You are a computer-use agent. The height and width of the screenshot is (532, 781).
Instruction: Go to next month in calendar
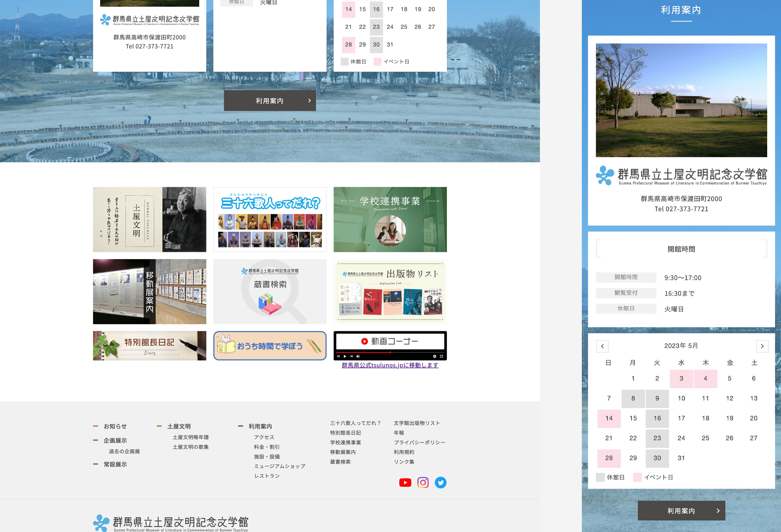[x=762, y=346]
